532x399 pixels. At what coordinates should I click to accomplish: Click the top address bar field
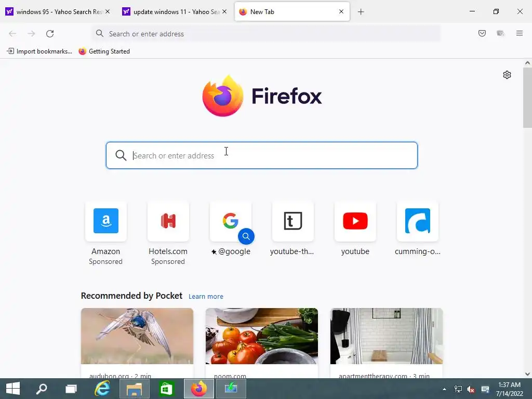tap(266, 34)
